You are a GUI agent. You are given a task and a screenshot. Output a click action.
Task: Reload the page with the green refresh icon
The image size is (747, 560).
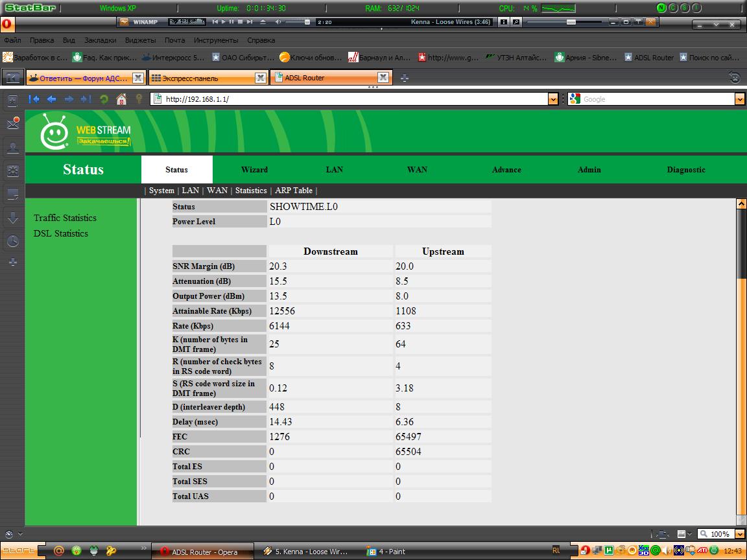click(x=104, y=99)
